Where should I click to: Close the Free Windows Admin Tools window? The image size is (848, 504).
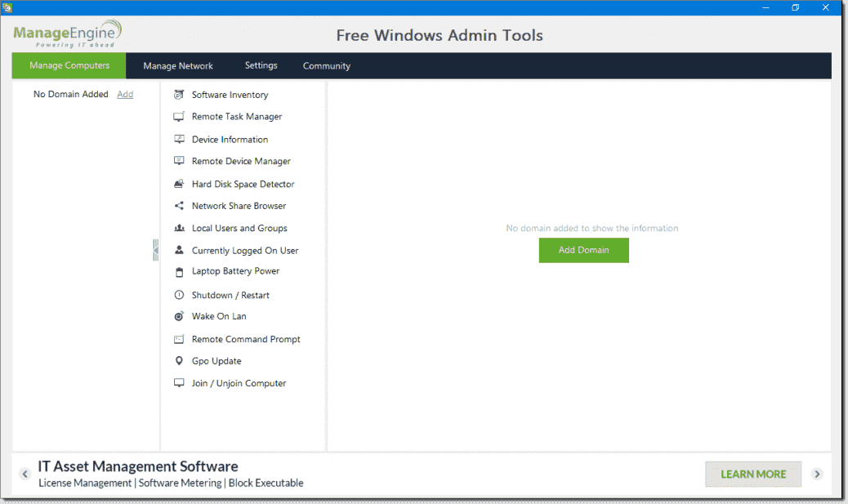pos(825,7)
